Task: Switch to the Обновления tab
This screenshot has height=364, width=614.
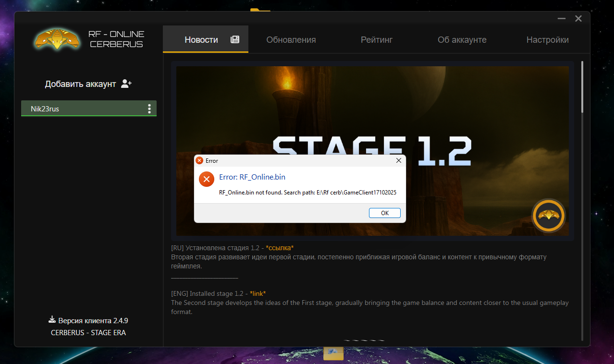Action: (x=291, y=40)
